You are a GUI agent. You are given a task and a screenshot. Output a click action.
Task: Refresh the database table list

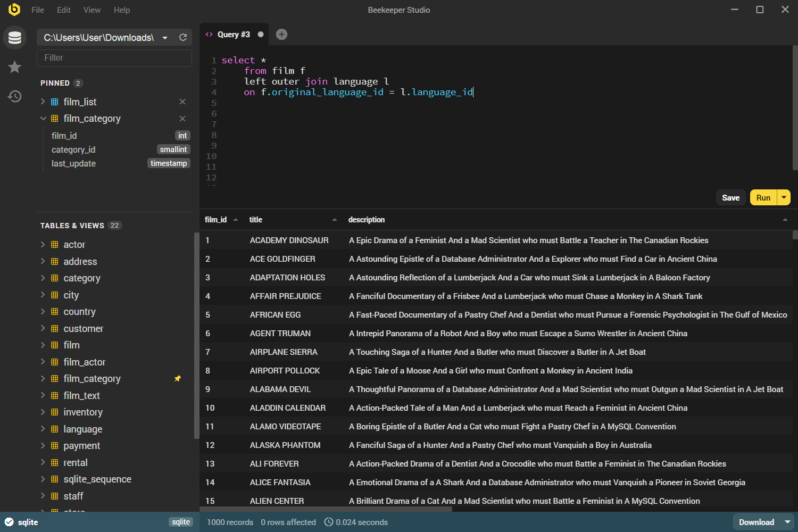(183, 37)
